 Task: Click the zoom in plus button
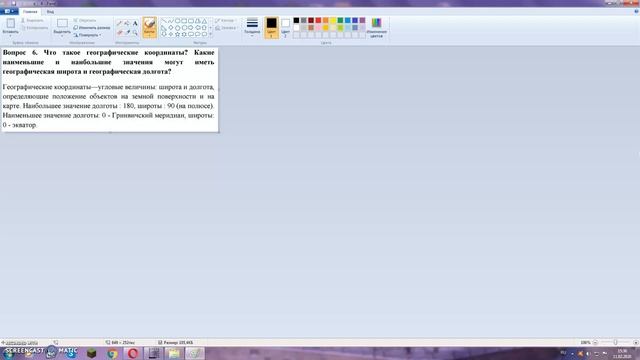pyautogui.click(x=636, y=342)
